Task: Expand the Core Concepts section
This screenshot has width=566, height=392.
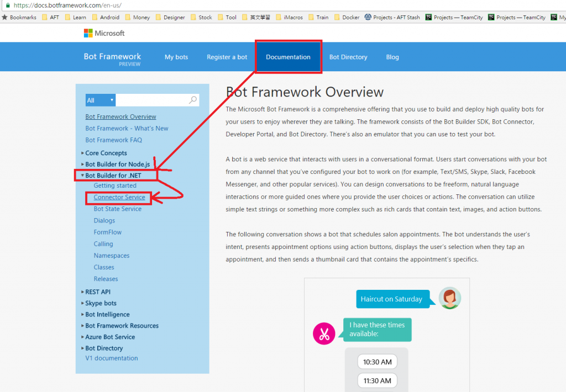Action: pos(104,153)
